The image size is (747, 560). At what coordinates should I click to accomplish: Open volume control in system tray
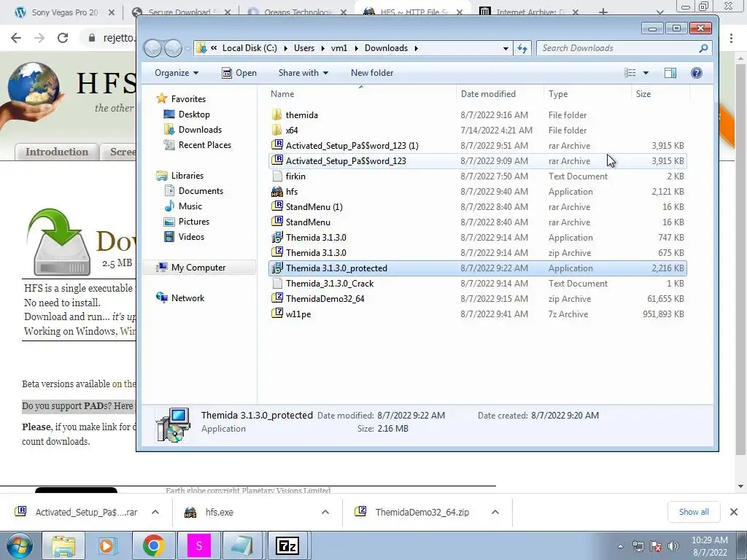pyautogui.click(x=673, y=546)
